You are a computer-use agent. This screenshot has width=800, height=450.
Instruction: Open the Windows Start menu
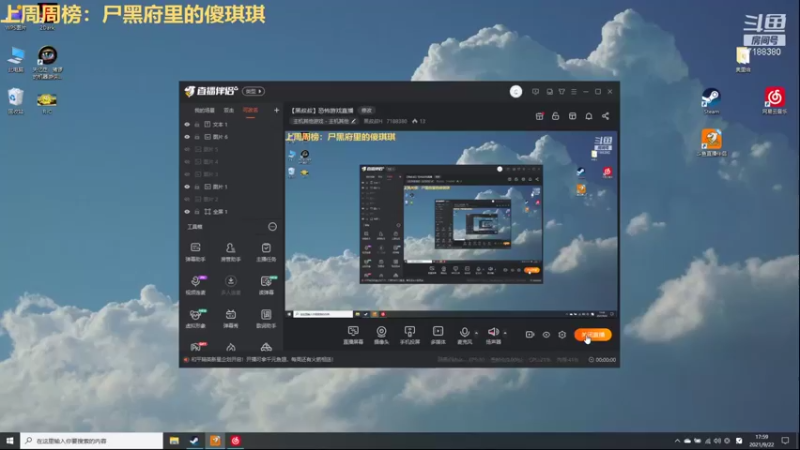tap(10, 441)
